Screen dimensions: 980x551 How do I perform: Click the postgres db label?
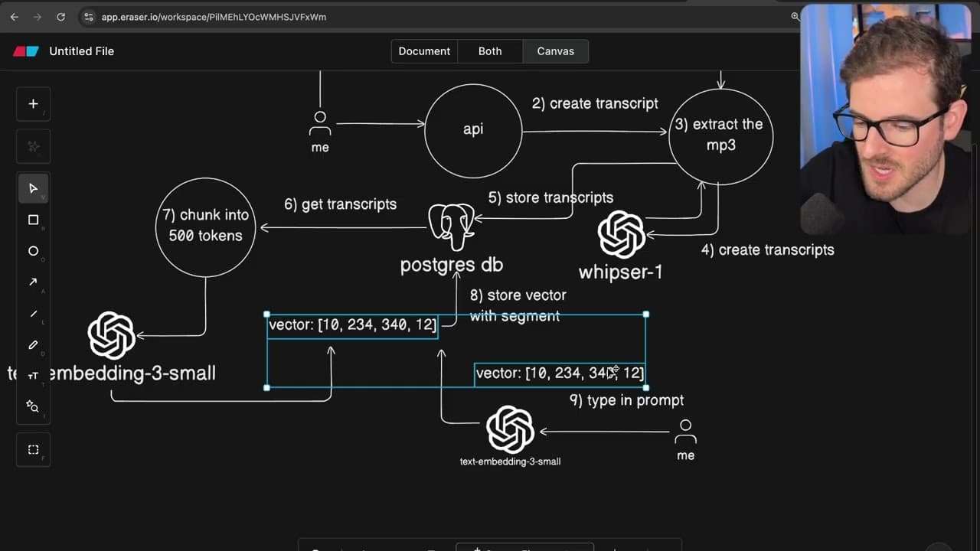pos(452,265)
